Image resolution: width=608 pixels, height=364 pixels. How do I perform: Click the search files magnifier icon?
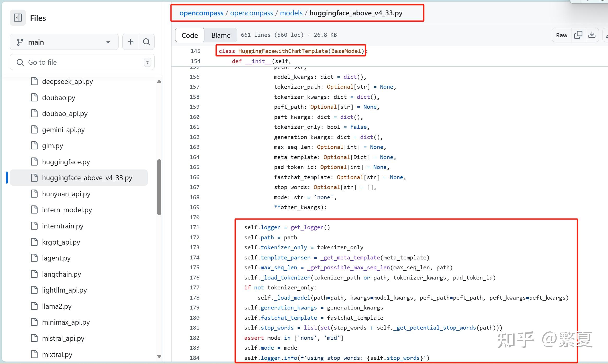tap(146, 42)
